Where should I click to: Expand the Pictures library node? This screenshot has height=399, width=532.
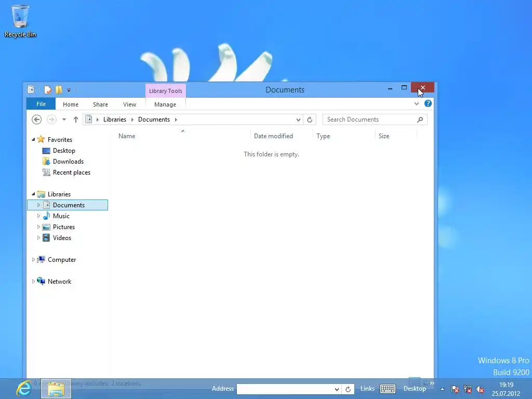(x=38, y=227)
